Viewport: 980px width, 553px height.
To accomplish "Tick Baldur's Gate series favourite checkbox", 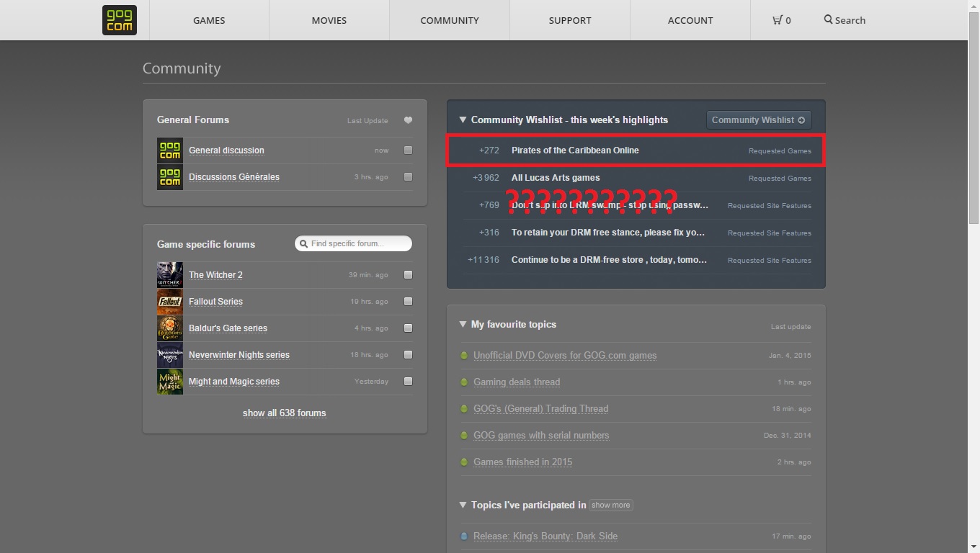I will pos(409,328).
